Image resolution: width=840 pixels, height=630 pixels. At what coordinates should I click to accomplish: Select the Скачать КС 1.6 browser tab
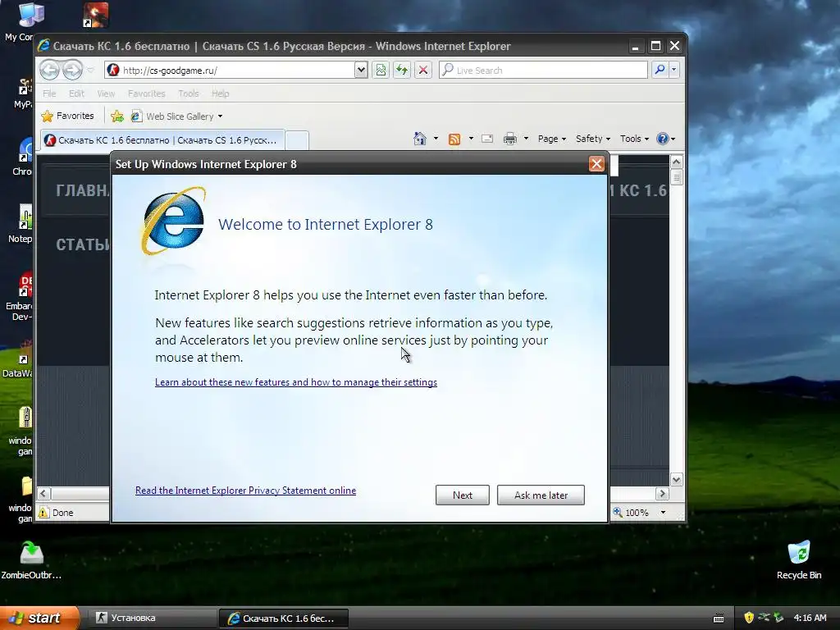tap(162, 139)
